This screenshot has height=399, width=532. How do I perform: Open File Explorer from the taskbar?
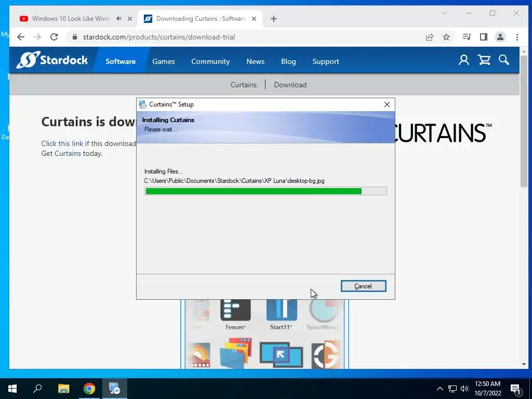[63, 389]
